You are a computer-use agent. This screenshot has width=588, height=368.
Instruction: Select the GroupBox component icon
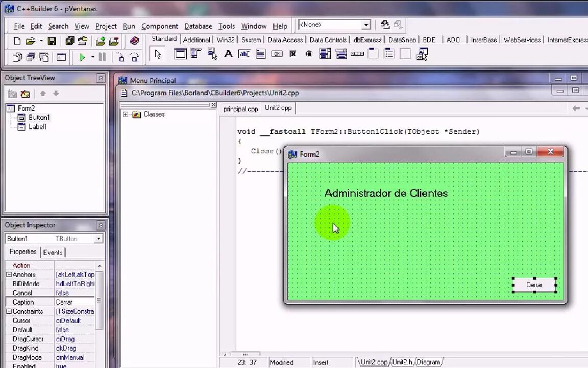pos(373,53)
